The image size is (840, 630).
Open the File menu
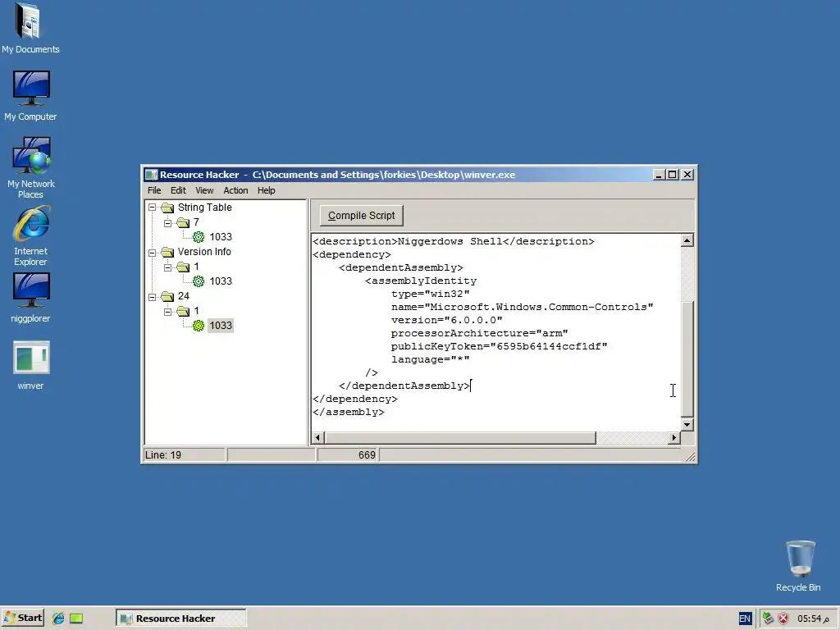pos(154,190)
